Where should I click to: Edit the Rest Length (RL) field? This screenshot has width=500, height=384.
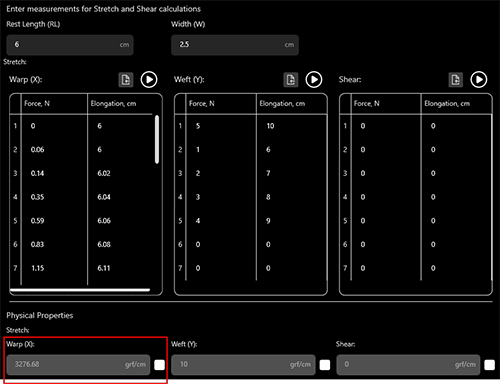(70, 45)
